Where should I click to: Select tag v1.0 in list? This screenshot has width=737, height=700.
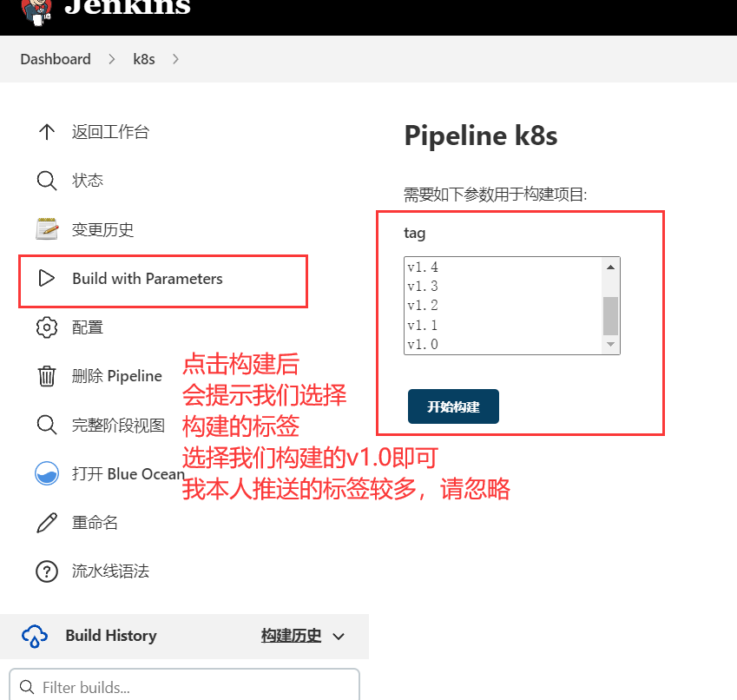(x=503, y=344)
